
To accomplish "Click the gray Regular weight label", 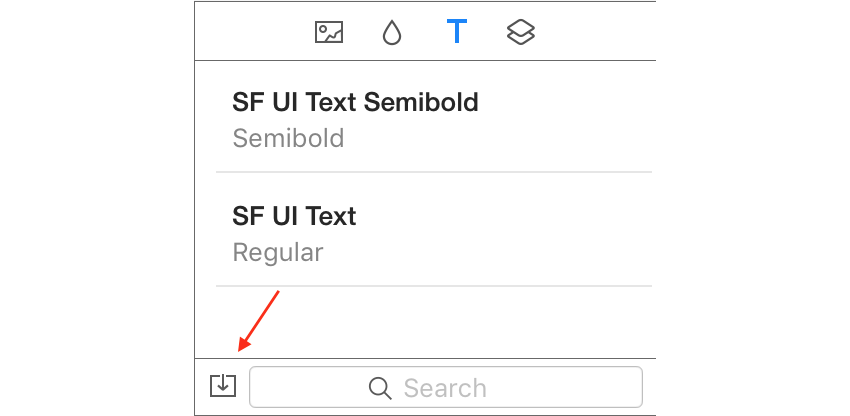I will point(278,253).
